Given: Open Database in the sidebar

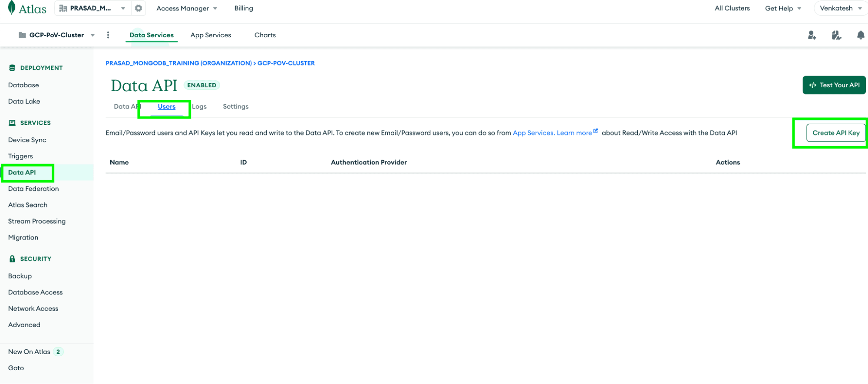Looking at the screenshot, I should tap(23, 85).
